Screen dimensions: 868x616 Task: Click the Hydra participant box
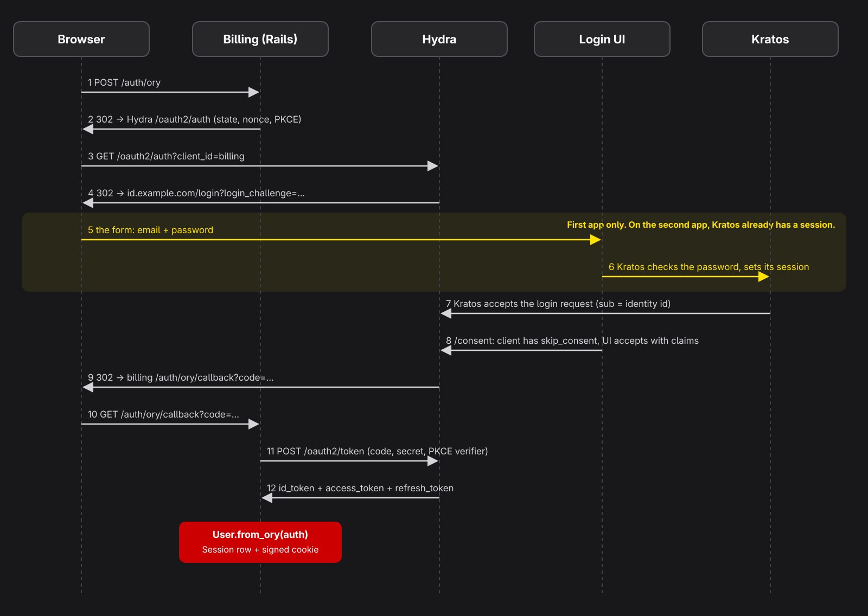[439, 39]
